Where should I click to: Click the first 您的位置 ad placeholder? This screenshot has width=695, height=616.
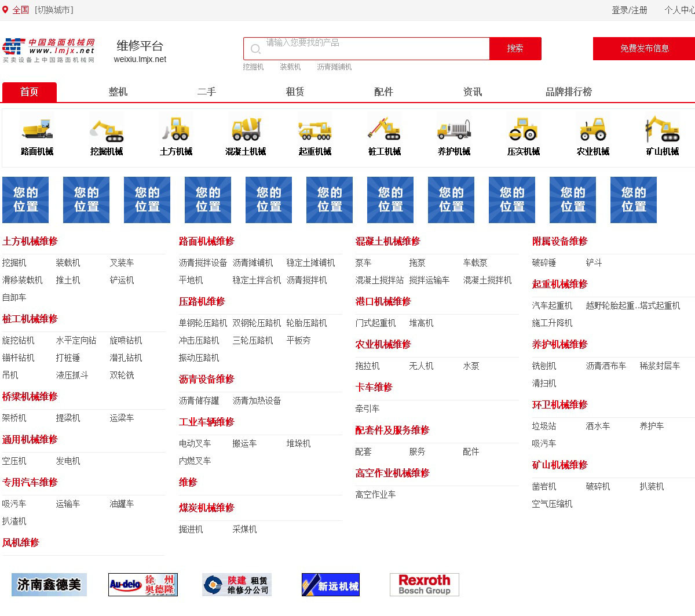click(25, 200)
